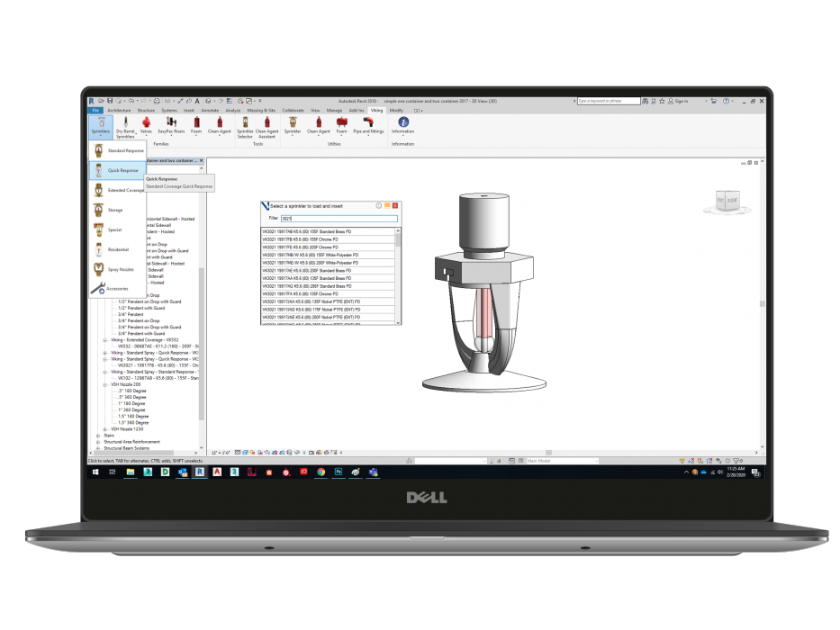
Task: Close the sprinkler selection dialog
Action: coord(395,206)
